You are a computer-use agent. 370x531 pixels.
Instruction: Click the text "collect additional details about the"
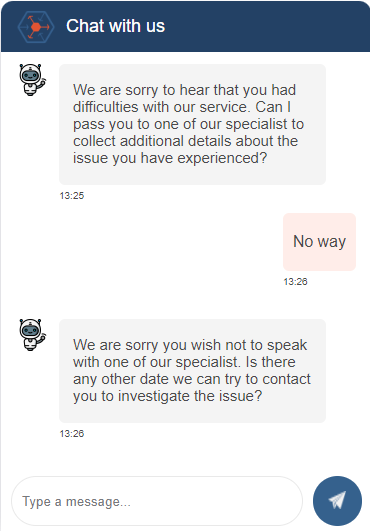(186, 141)
